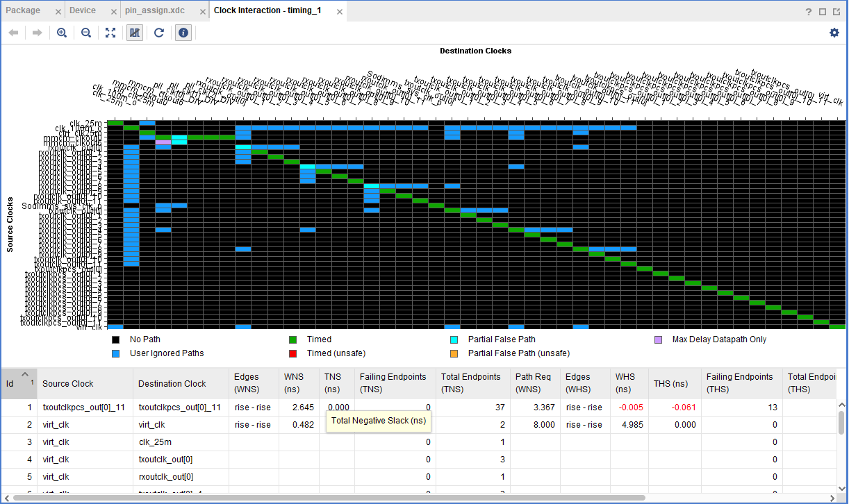Sort by Failing Endpoints (TNS) column

395,383
